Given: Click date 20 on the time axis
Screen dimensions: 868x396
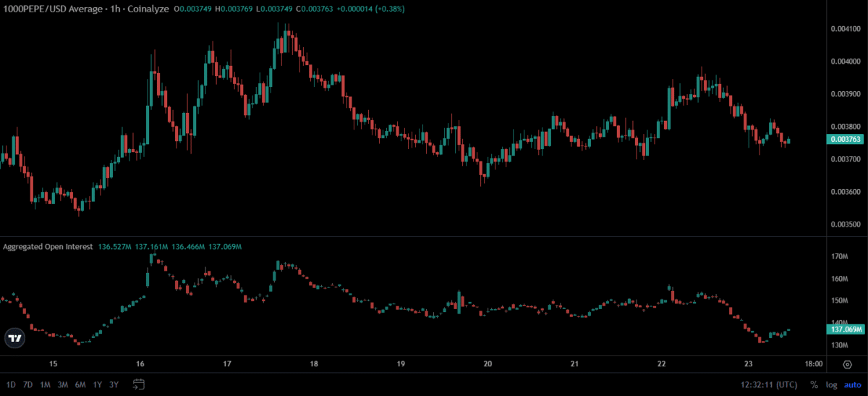Looking at the screenshot, I should [488, 364].
